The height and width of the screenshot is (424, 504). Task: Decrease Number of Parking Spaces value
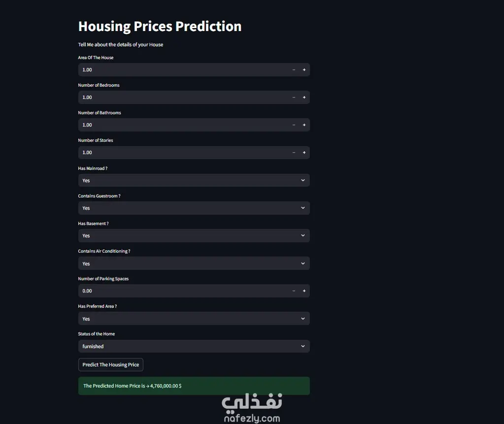point(294,291)
